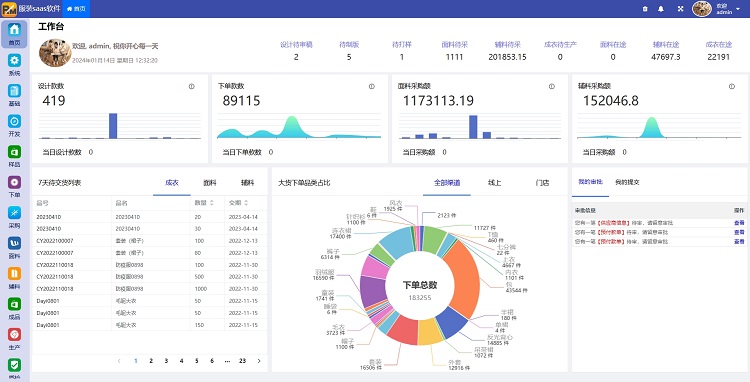The height and width of the screenshot is (382, 750).
Task: Click next page arrow in pagination
Action: (x=259, y=361)
